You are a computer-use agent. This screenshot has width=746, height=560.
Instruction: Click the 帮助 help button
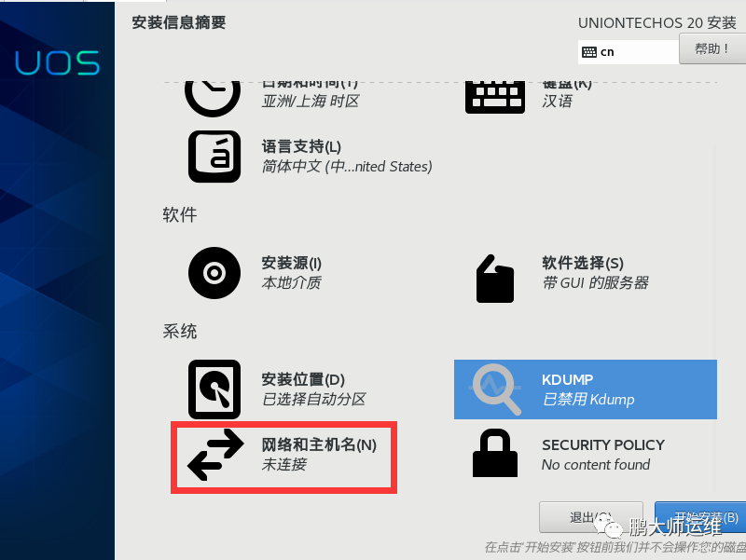(712, 48)
